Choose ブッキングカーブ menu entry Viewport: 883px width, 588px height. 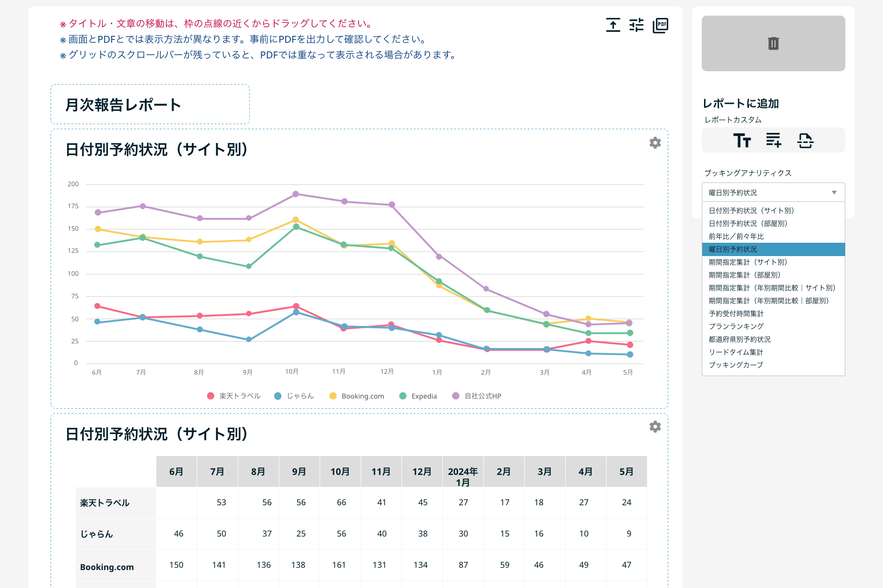coord(735,365)
